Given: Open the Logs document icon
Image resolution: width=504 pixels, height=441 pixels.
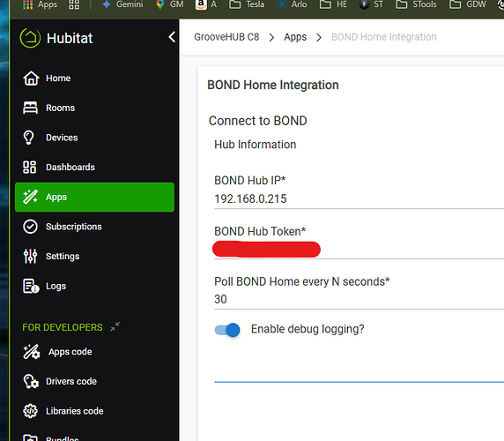Looking at the screenshot, I should coord(31,286).
